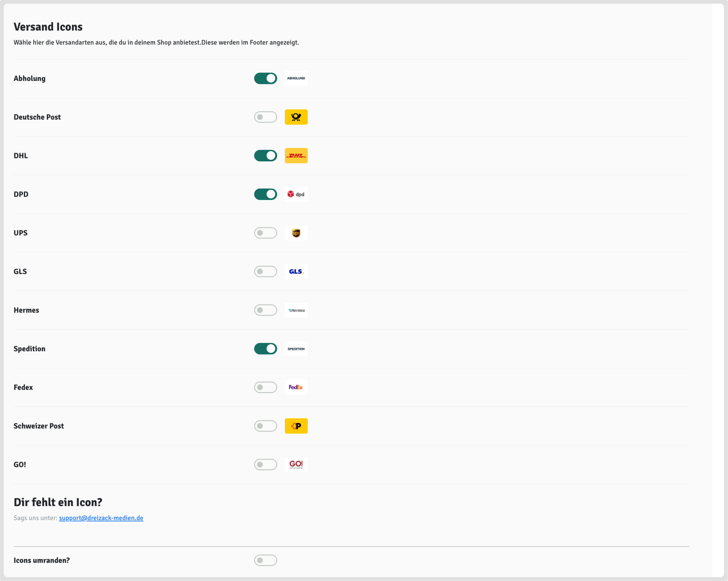Click the Schweizer Post logo icon

296,426
